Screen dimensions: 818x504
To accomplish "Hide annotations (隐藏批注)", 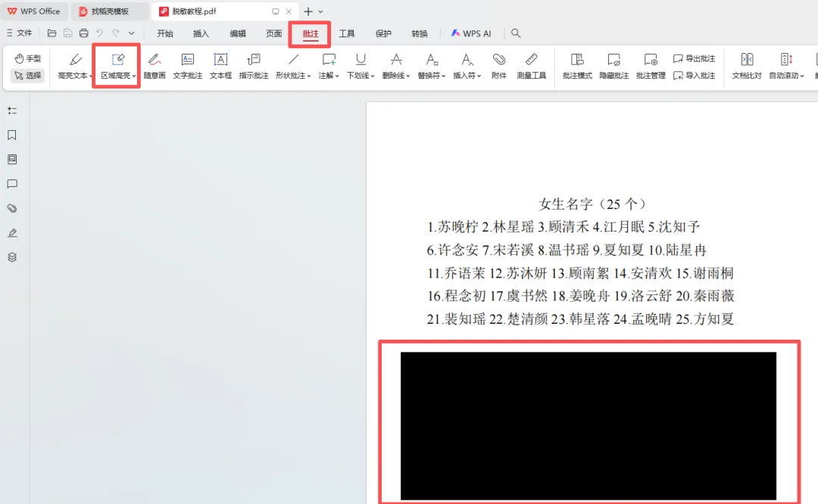I will click(613, 66).
